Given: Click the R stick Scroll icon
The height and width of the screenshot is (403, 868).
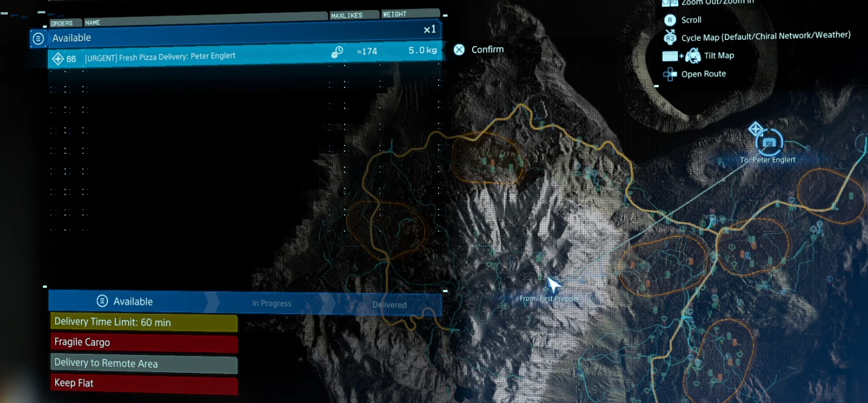Looking at the screenshot, I should (x=670, y=20).
